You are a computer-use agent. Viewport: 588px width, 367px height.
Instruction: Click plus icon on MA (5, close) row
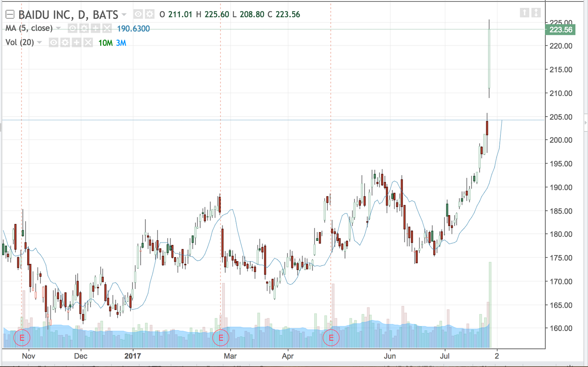(95, 28)
